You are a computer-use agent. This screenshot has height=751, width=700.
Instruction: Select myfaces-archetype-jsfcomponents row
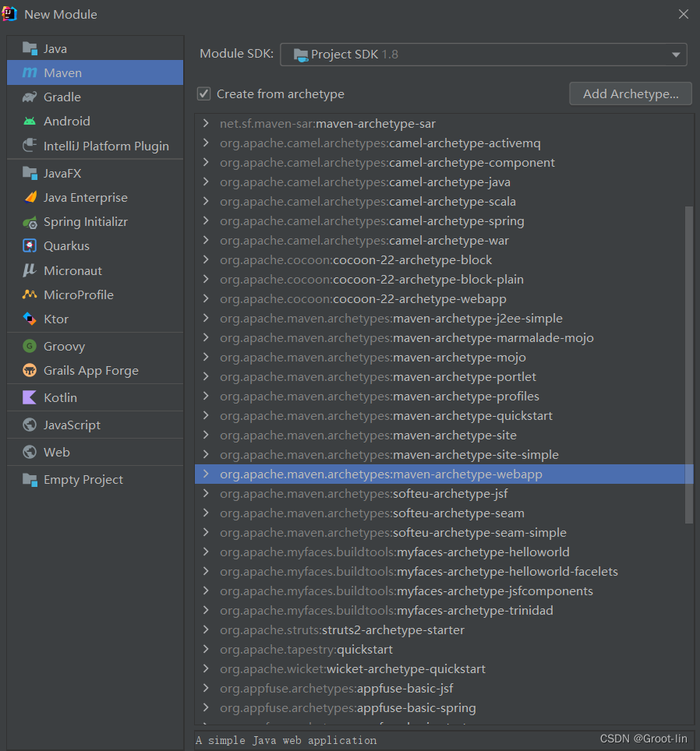click(444, 591)
